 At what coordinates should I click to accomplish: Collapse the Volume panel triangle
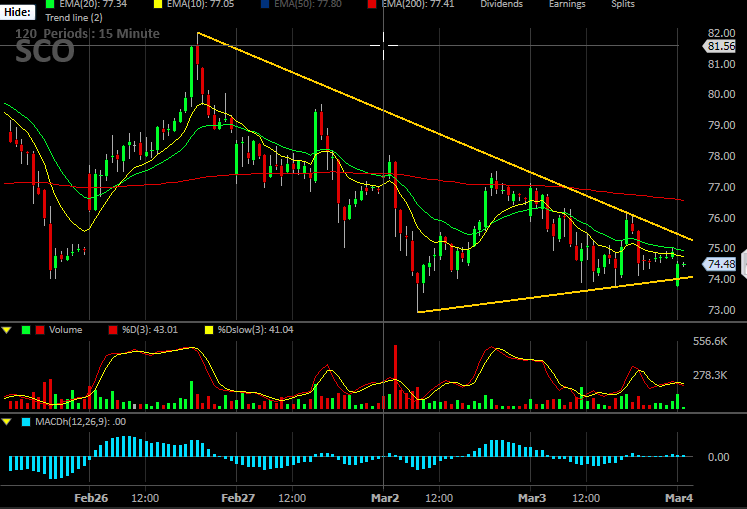click(x=7, y=330)
